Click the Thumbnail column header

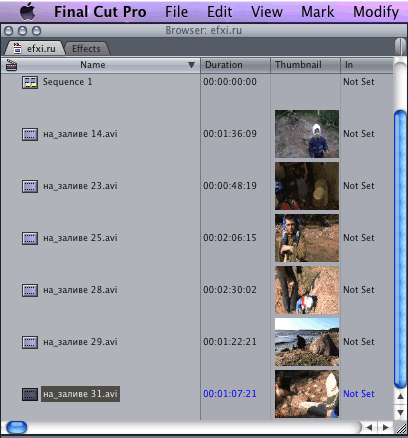click(x=305, y=65)
